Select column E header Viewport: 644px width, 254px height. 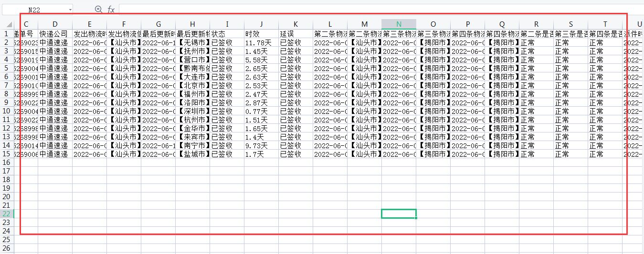coord(90,24)
